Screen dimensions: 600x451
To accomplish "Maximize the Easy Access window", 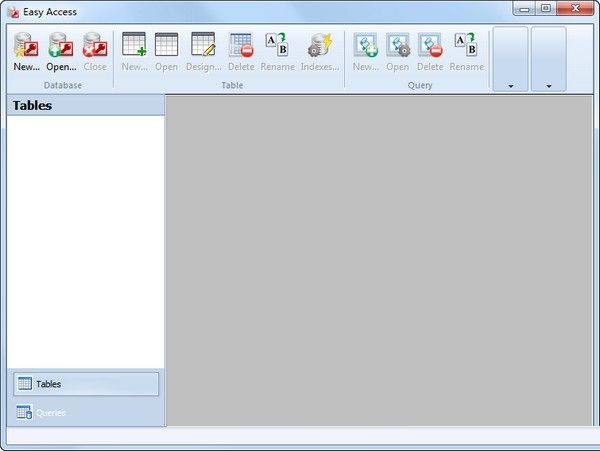I will (546, 8).
